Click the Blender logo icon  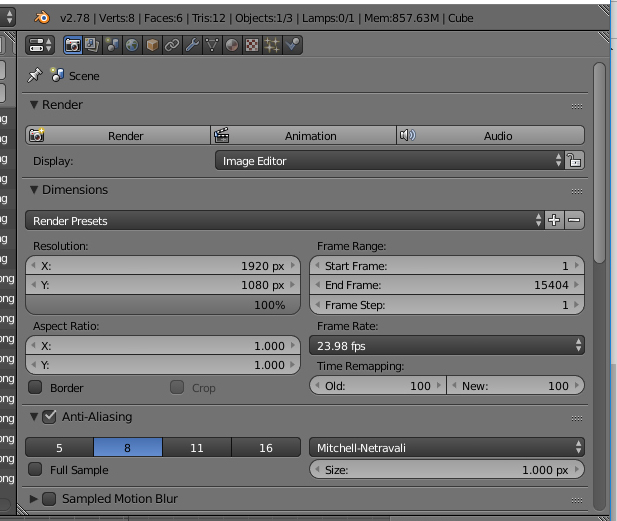pos(42,18)
